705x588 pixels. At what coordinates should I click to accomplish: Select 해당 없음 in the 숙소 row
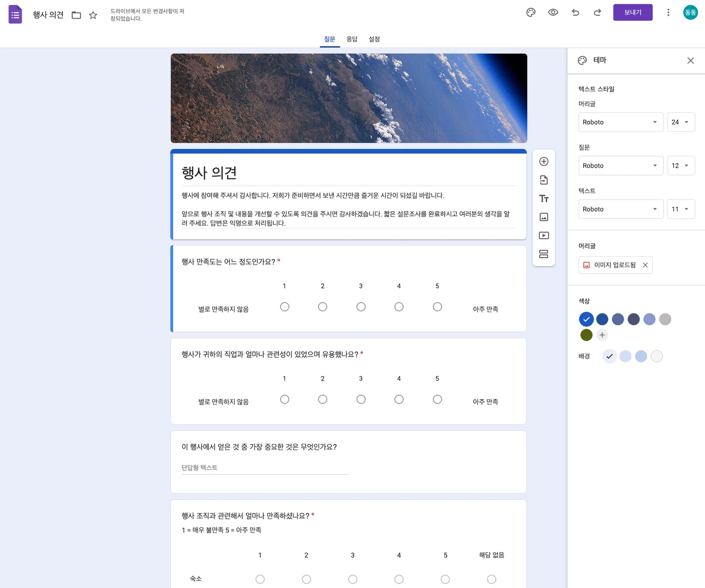(492, 579)
